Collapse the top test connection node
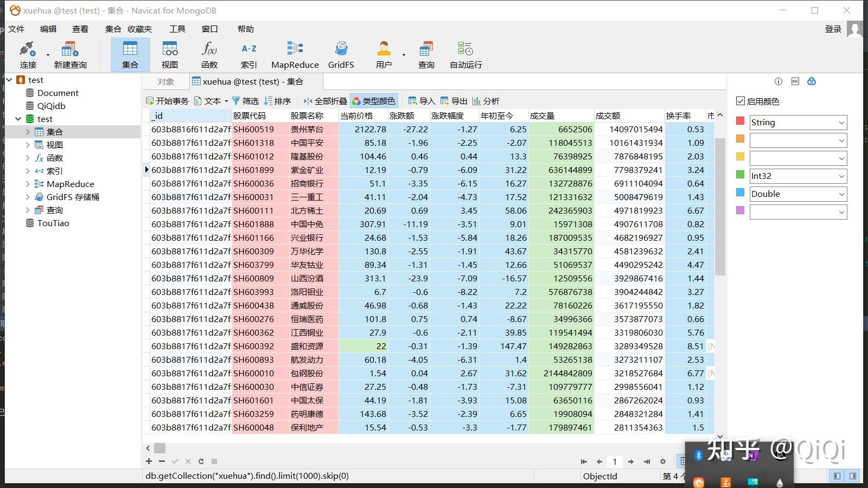This screenshot has height=488, width=868. point(9,80)
